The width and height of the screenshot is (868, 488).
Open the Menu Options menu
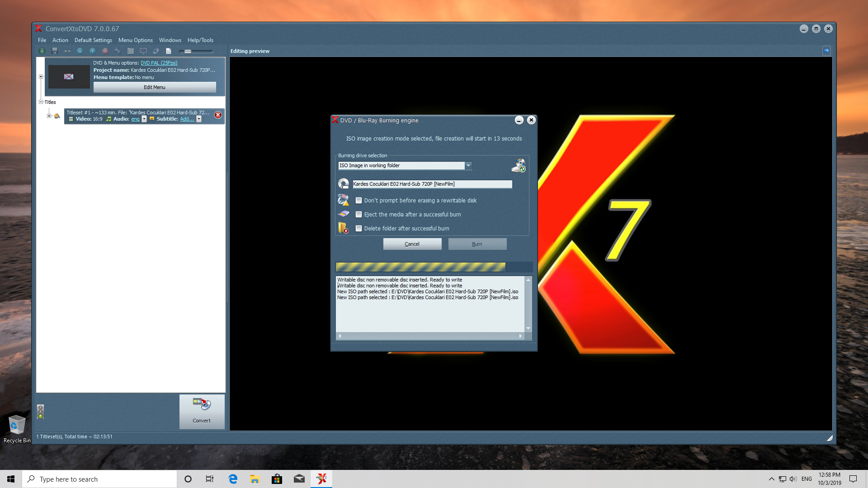[136, 40]
